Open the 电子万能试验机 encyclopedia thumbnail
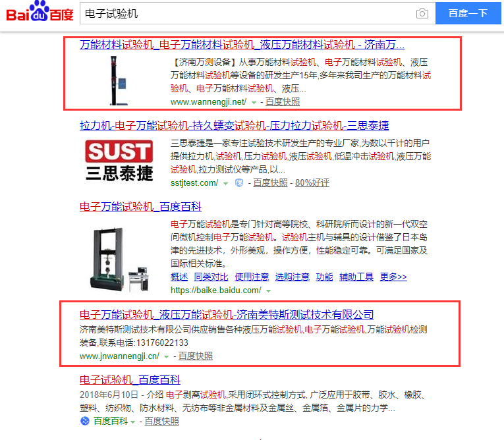The width and height of the screenshot is (504, 440). (119, 259)
